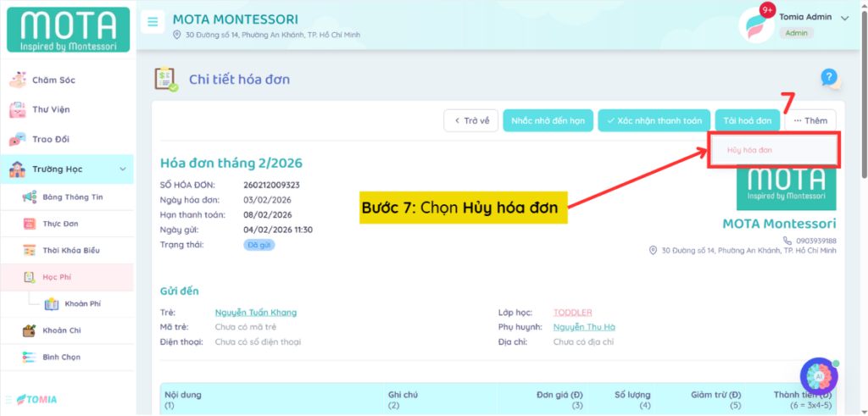Click the hamburger menu toggle icon

[x=153, y=22]
